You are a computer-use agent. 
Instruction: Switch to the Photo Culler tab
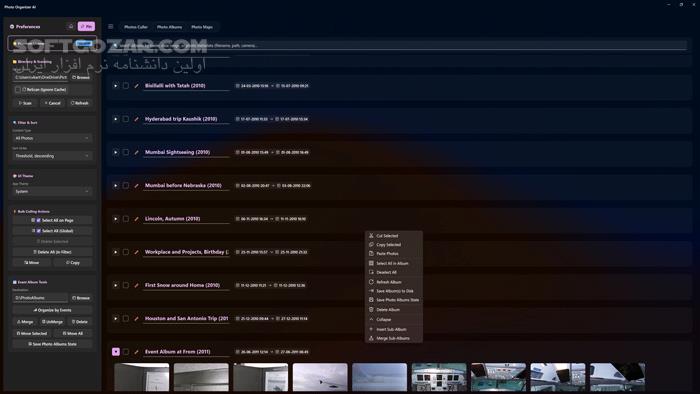136,27
